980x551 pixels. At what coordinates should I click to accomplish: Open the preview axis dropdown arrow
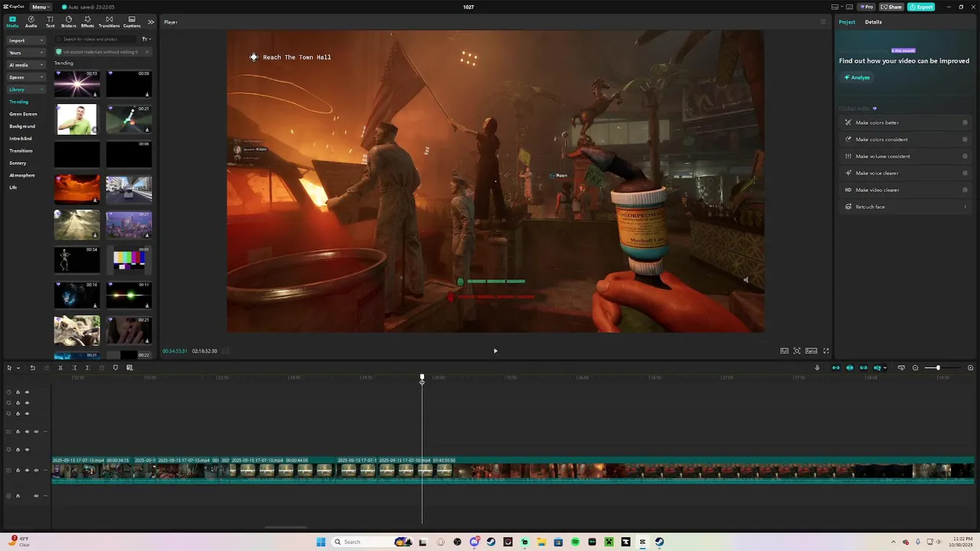(x=885, y=367)
